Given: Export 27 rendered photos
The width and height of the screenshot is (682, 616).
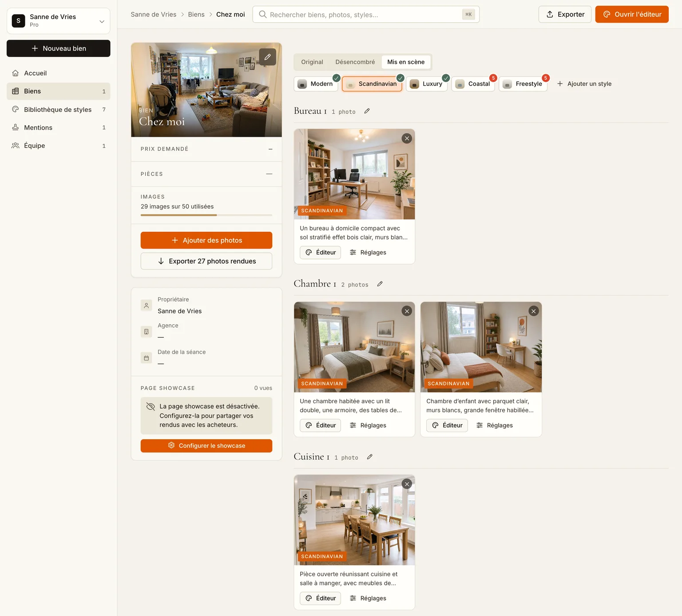Looking at the screenshot, I should pyautogui.click(x=206, y=261).
